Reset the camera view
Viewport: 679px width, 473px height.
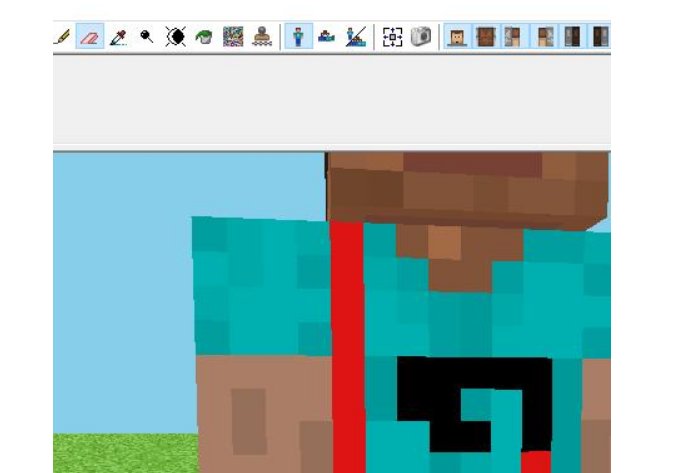click(x=392, y=37)
